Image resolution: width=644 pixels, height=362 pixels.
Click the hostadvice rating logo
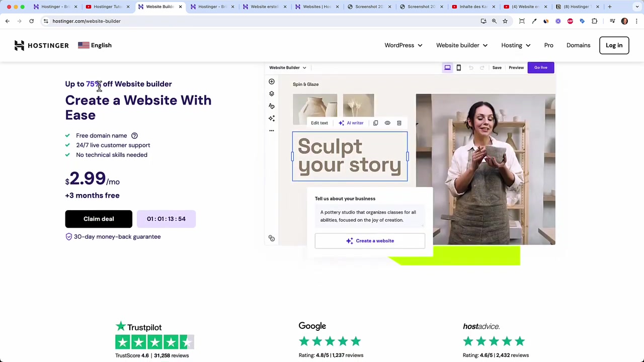point(481,327)
